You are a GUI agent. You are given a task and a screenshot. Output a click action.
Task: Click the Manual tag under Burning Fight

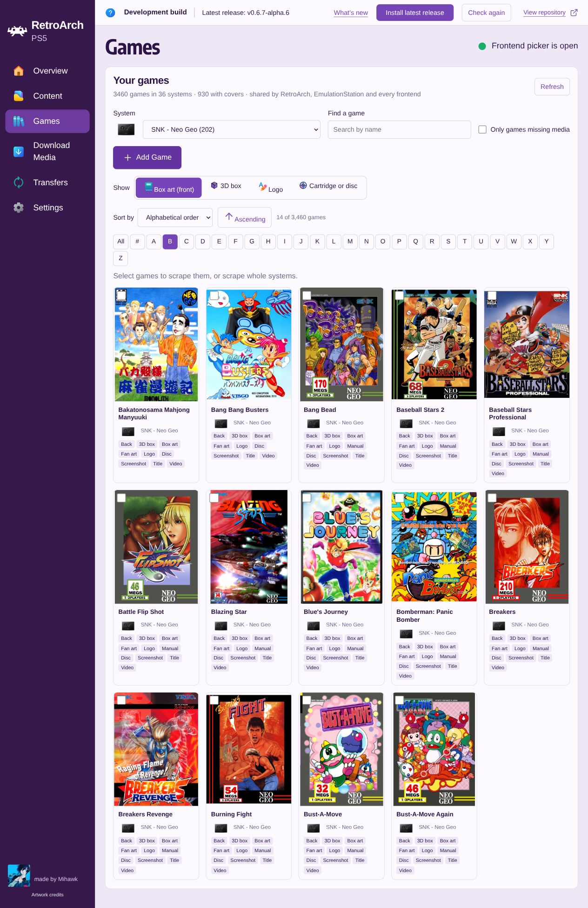pos(262,850)
